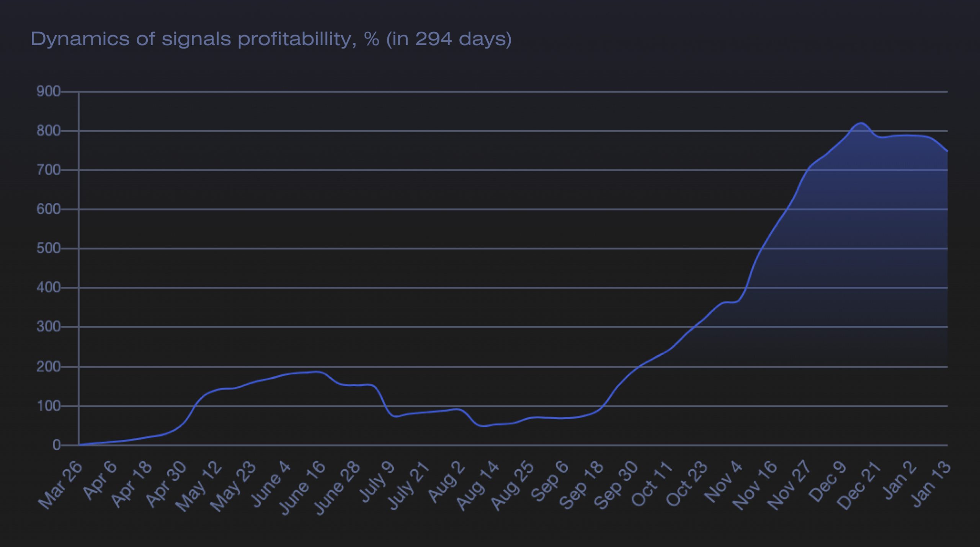Click the 'Aug 14' date label

(479, 485)
